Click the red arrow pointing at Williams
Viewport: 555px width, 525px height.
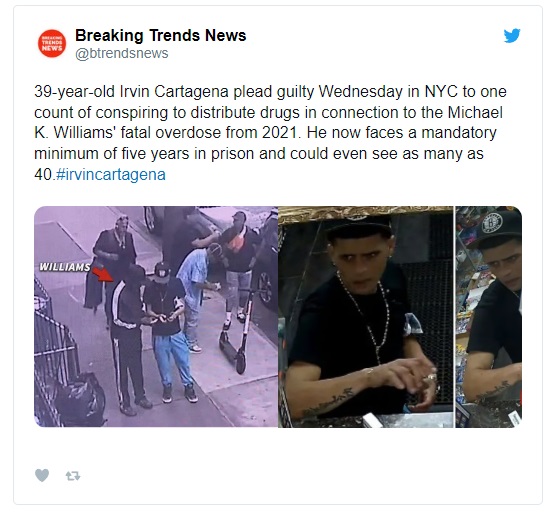point(103,274)
